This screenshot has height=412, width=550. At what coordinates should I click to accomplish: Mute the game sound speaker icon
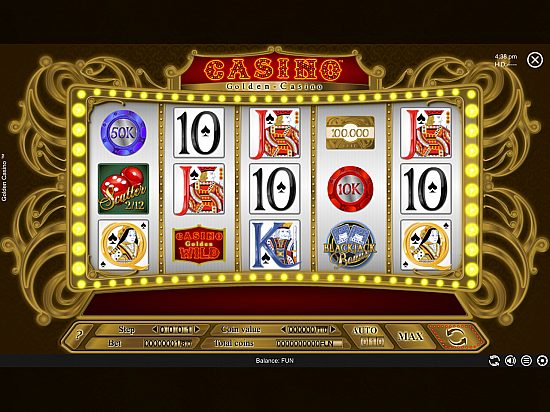(510, 360)
